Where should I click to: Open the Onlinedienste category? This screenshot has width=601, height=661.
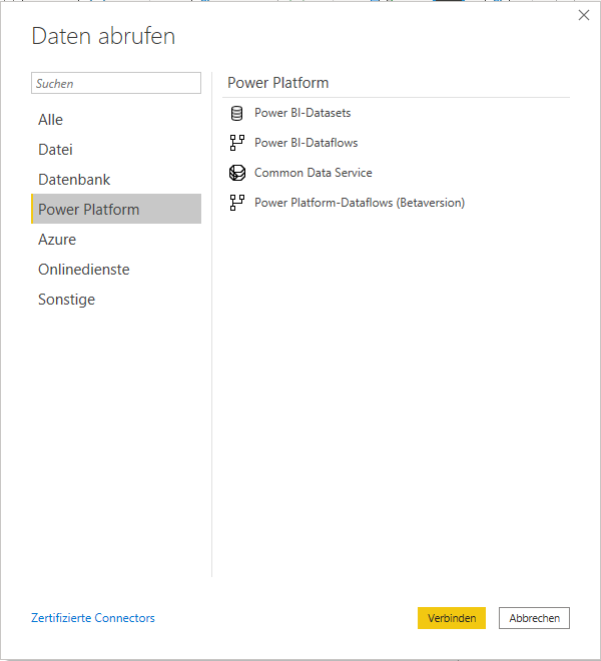116,269
